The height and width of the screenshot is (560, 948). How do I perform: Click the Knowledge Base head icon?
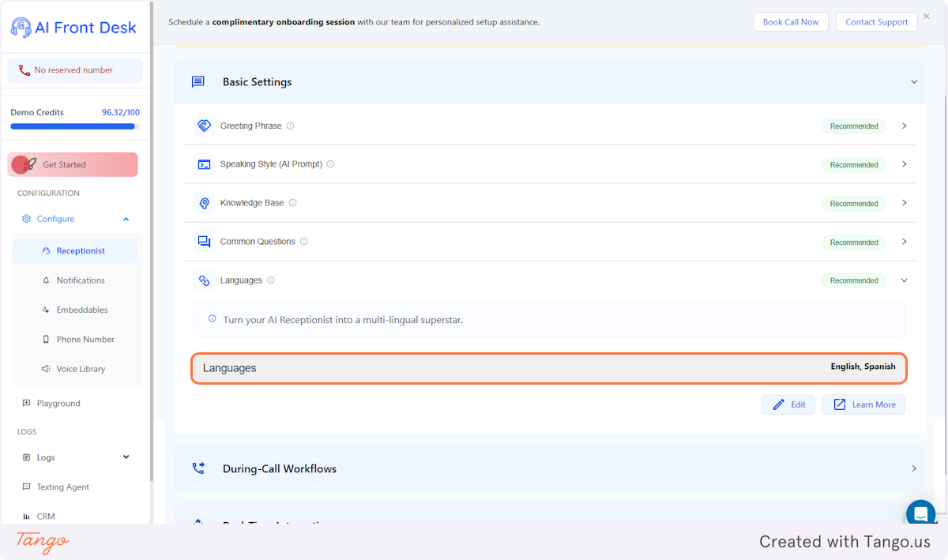click(x=204, y=203)
